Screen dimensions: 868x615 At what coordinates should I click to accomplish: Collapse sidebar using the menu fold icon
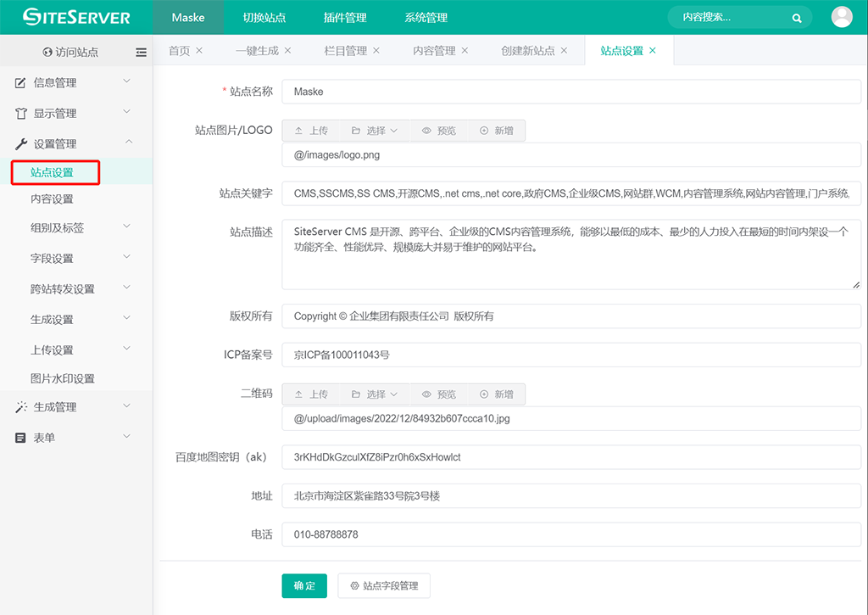[x=141, y=52]
